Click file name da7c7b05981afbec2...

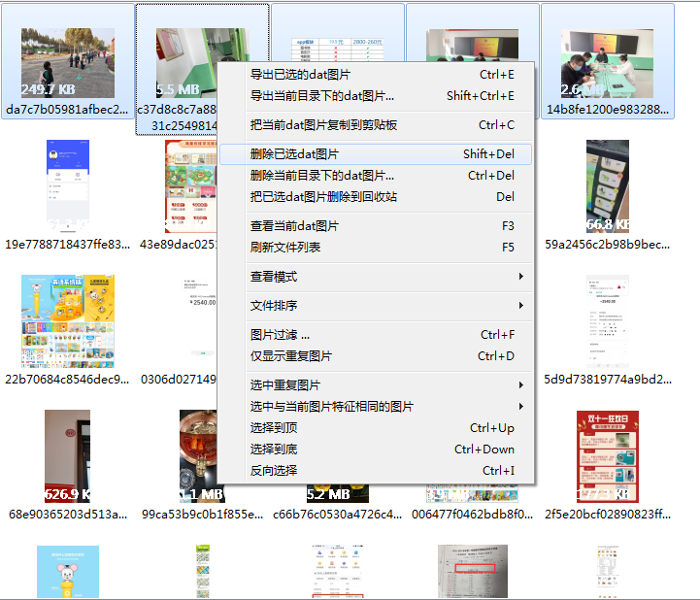point(67,110)
